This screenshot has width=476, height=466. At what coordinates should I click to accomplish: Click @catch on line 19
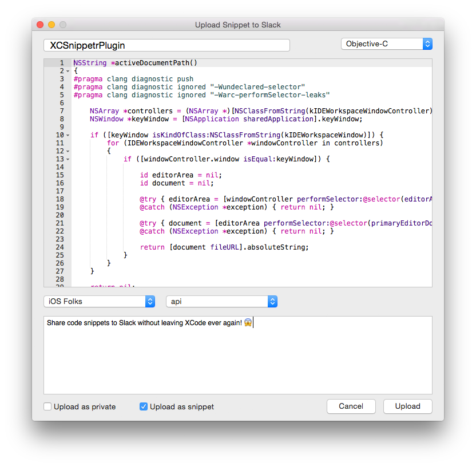(152, 207)
